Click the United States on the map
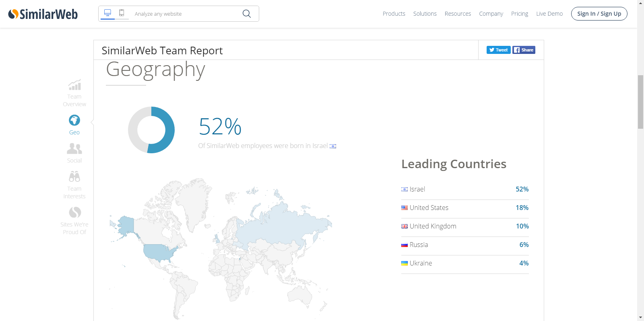644x321 pixels. tap(158, 252)
